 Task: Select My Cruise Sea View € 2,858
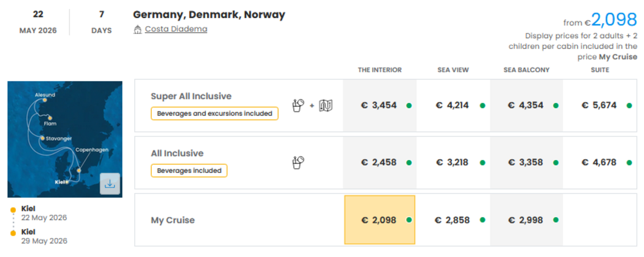click(452, 220)
